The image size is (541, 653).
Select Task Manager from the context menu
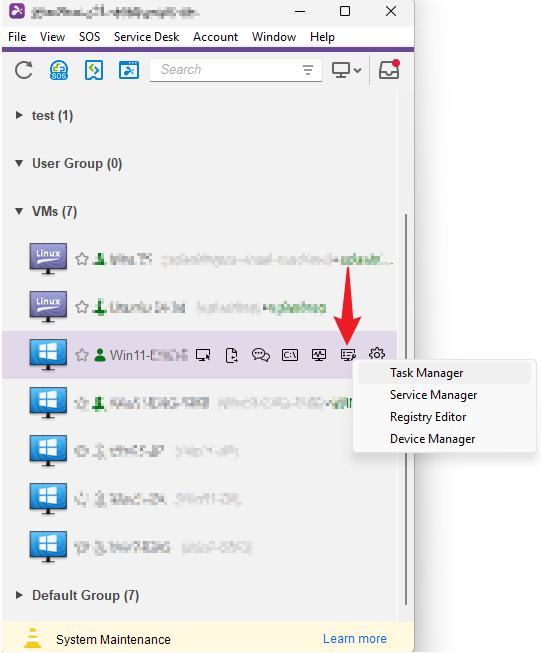[426, 373]
